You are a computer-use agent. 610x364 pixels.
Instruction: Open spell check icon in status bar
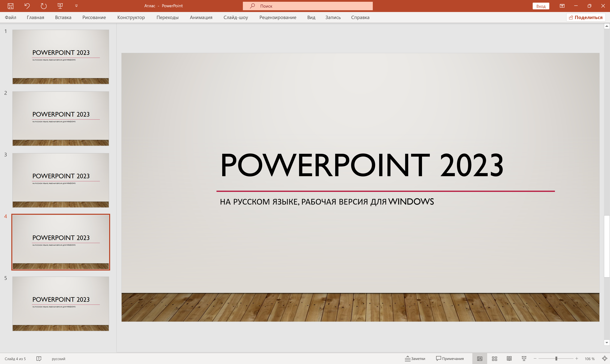39,359
